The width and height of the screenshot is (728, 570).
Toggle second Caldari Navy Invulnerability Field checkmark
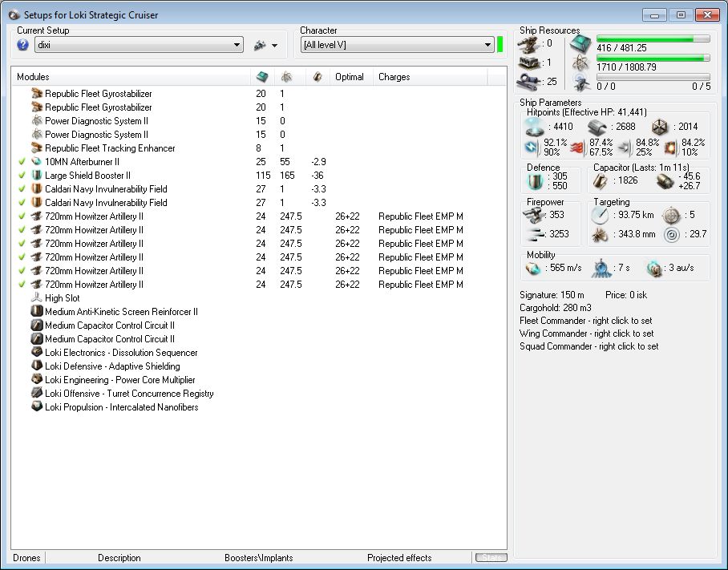tap(22, 203)
